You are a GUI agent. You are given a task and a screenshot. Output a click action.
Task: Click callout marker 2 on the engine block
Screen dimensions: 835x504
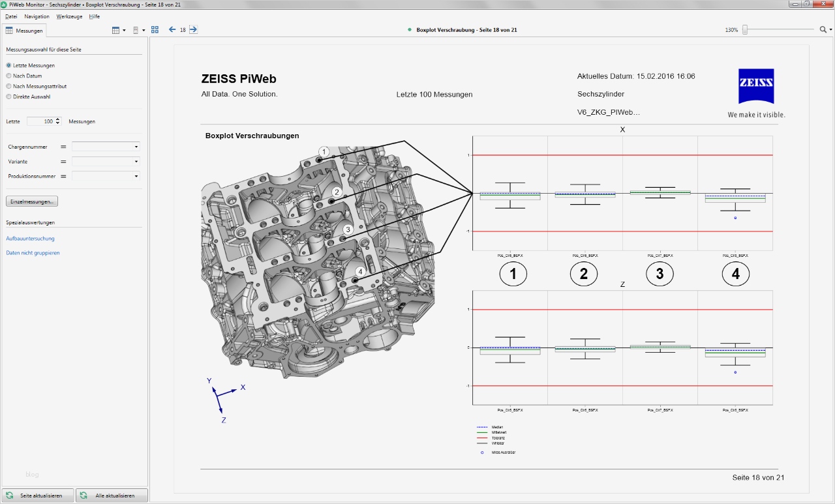click(x=337, y=192)
